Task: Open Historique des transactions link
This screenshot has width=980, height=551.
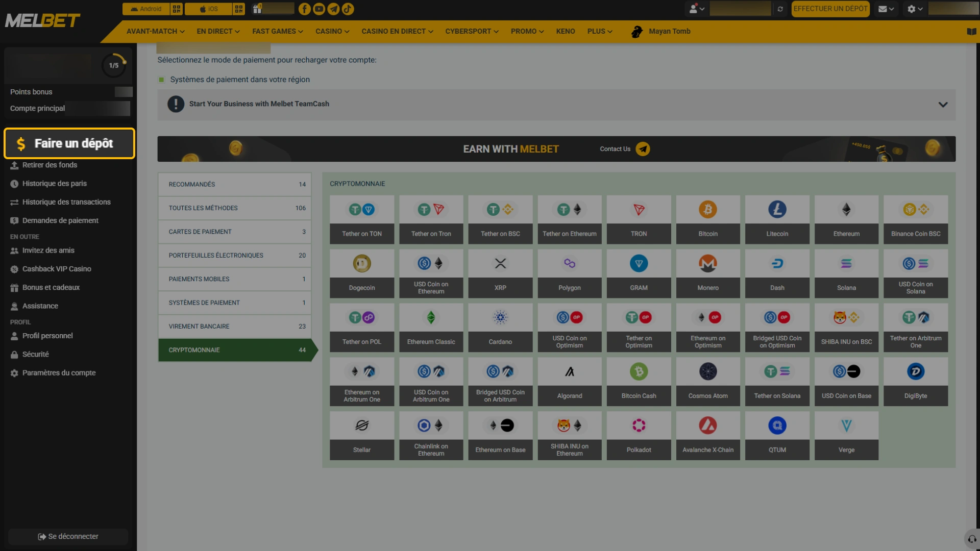Action: 66,202
